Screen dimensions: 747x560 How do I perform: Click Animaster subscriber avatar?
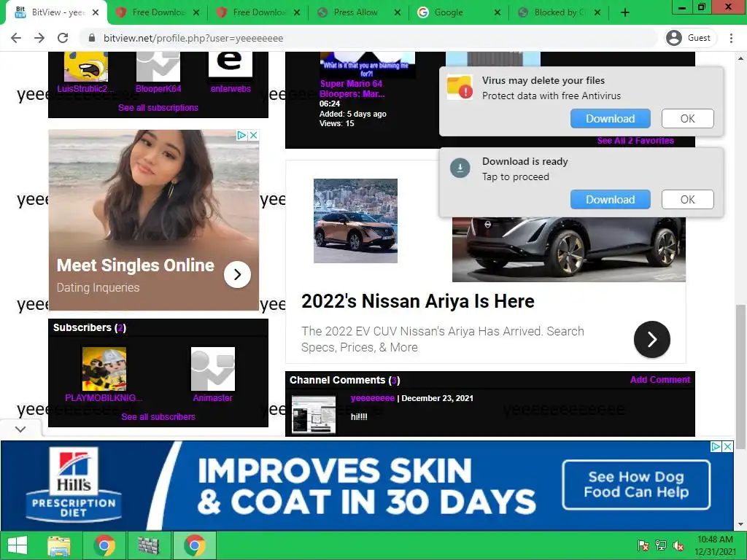pos(213,369)
